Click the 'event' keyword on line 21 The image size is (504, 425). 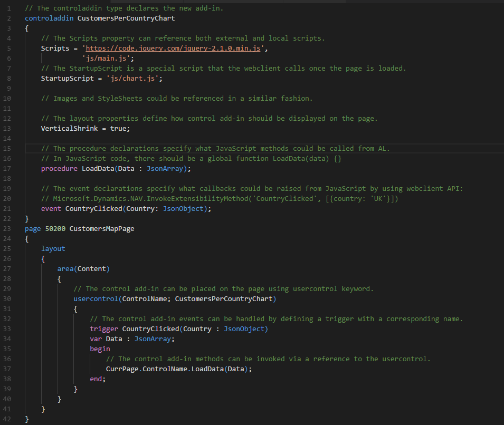pyautogui.click(x=51, y=208)
